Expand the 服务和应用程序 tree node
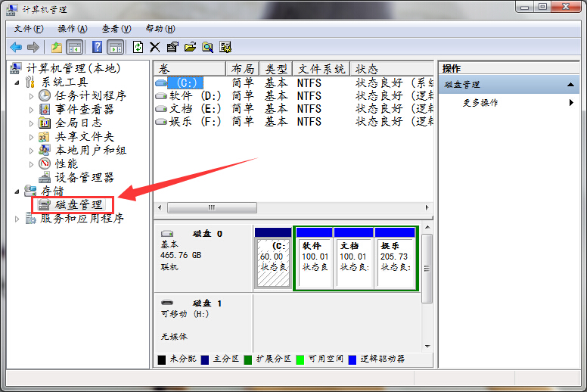This screenshot has width=587, height=392. click(17, 219)
